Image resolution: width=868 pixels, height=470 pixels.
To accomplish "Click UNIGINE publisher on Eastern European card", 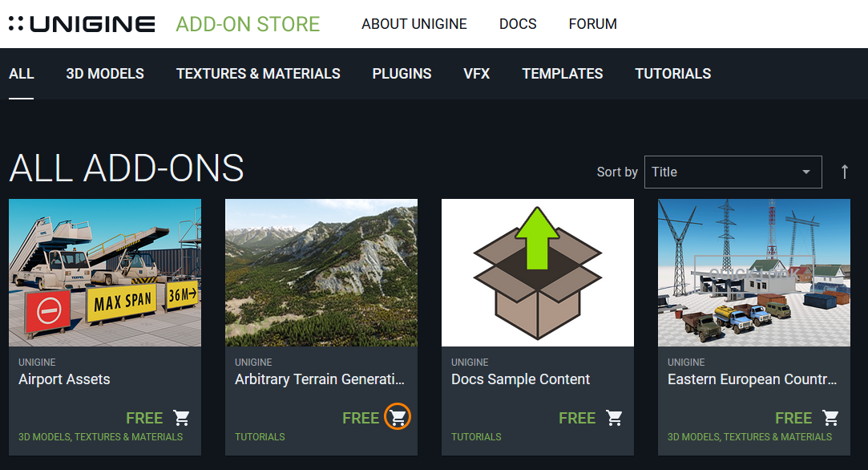I will tap(686, 362).
